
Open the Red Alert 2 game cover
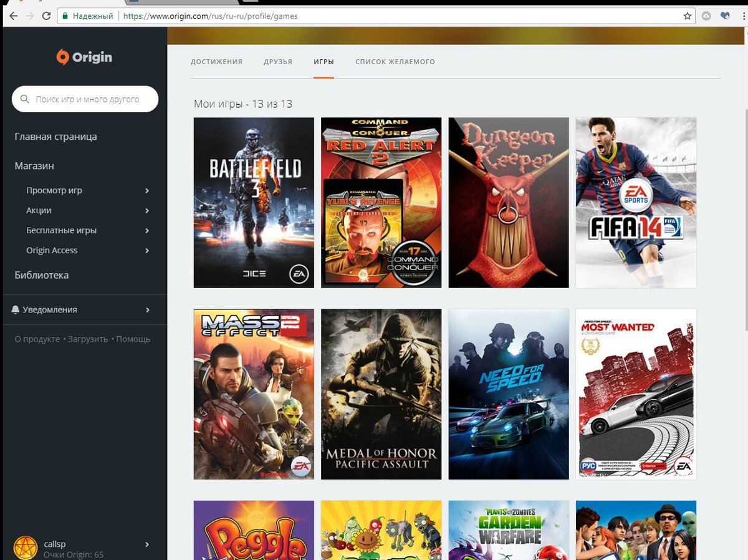(381, 203)
